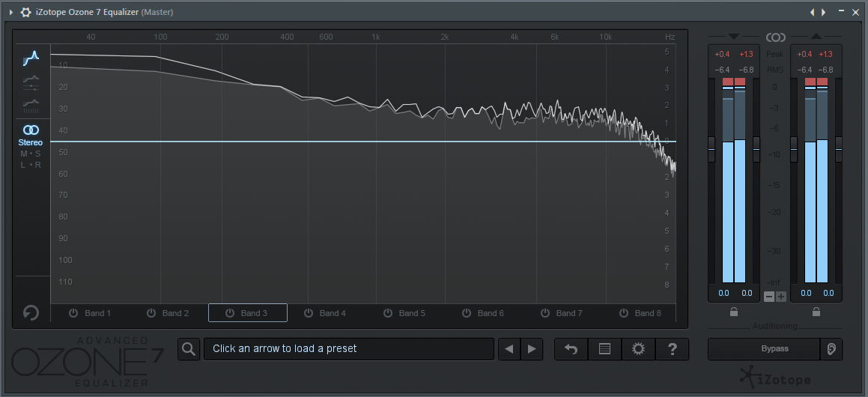This screenshot has height=397, width=868.
Task: Load next preset with right arrow
Action: [532, 349]
